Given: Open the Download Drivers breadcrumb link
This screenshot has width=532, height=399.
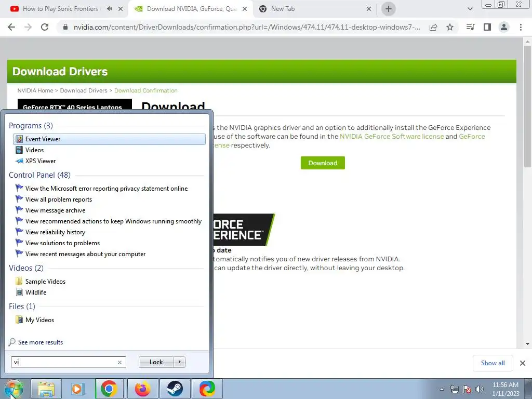Looking at the screenshot, I should click(84, 90).
